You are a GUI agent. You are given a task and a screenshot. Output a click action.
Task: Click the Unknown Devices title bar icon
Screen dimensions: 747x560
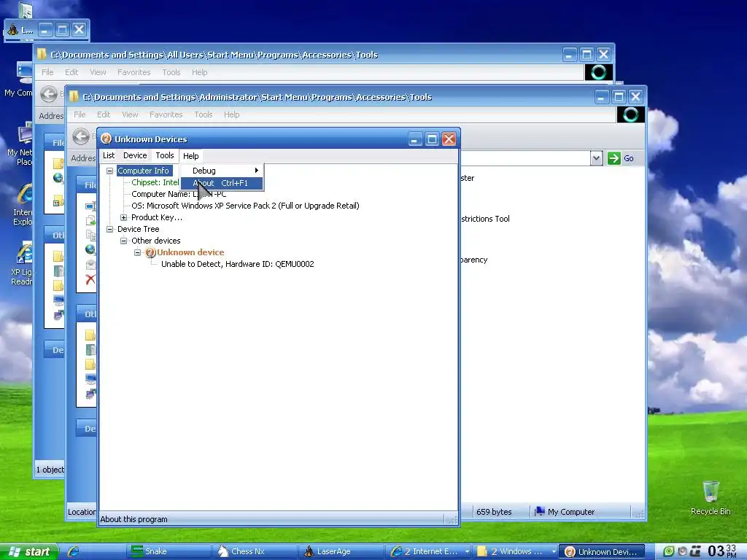pyautogui.click(x=107, y=139)
